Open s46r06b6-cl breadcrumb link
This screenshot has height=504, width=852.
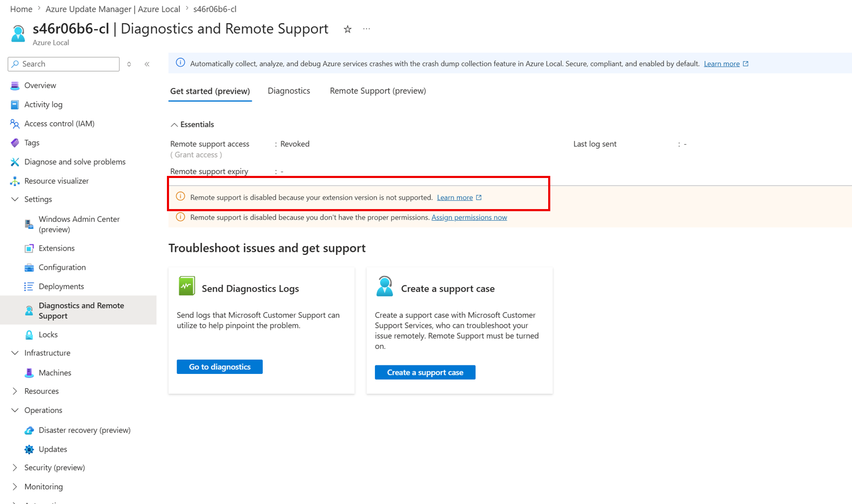[215, 9]
